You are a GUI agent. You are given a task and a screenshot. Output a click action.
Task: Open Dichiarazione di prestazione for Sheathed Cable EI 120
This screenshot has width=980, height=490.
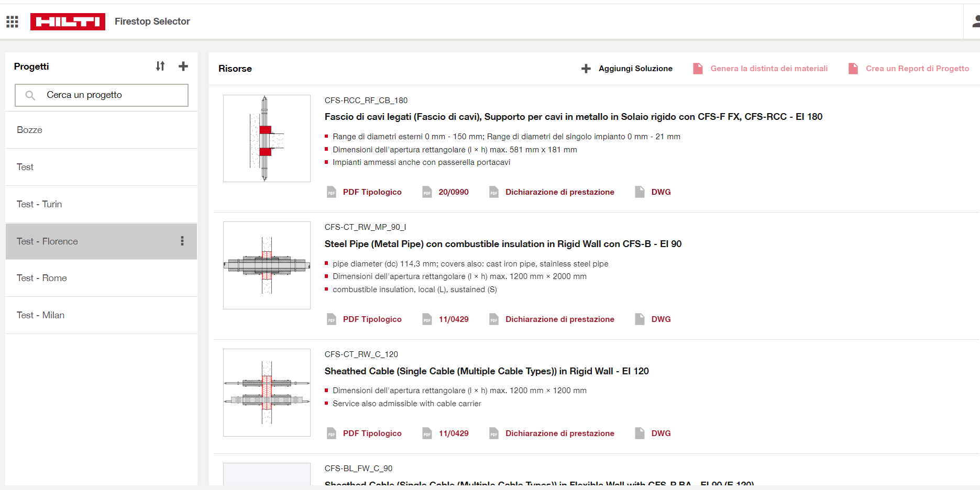(x=559, y=433)
